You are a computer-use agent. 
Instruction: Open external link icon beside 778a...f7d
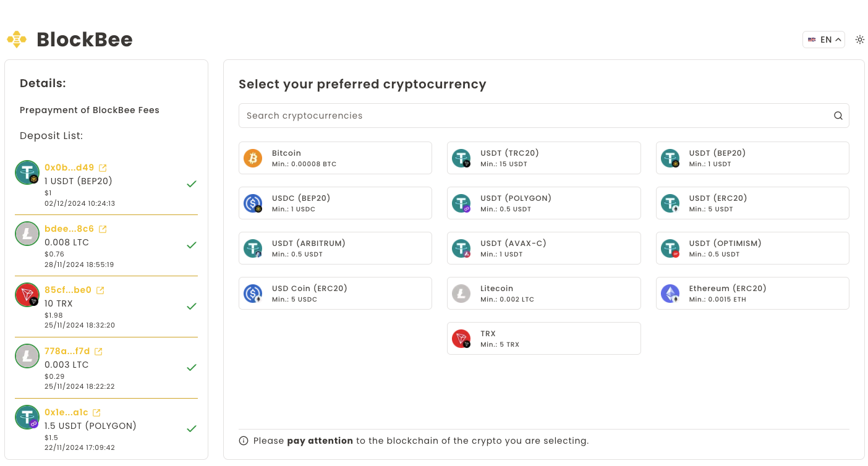point(98,352)
